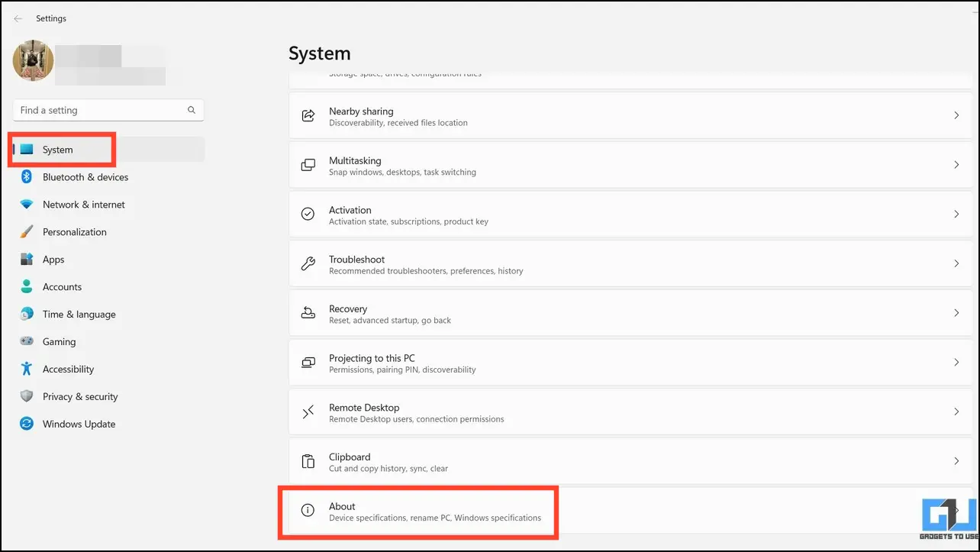980x552 pixels.
Task: Go to Personalization settings
Action: tap(108, 232)
